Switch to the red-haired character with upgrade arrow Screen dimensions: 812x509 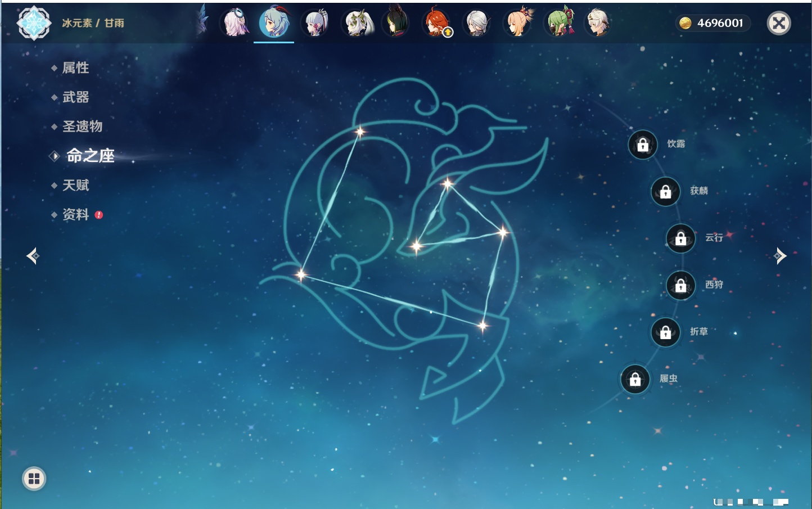(x=436, y=24)
